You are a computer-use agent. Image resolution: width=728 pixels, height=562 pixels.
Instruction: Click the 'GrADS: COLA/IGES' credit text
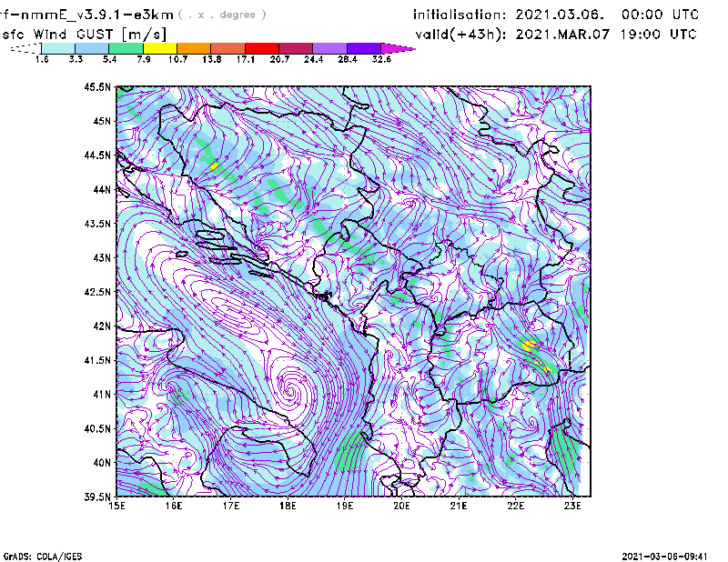click(x=43, y=557)
